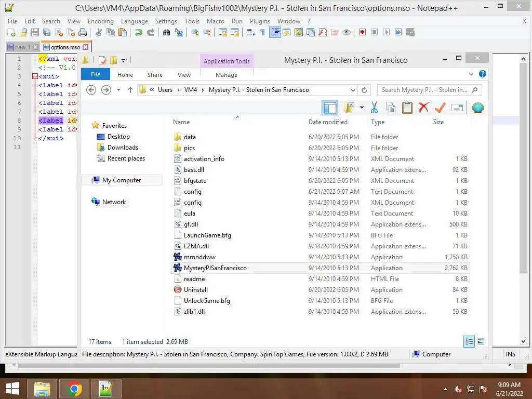Click the Notepad++ vertical scrollbar thumb

523,167
